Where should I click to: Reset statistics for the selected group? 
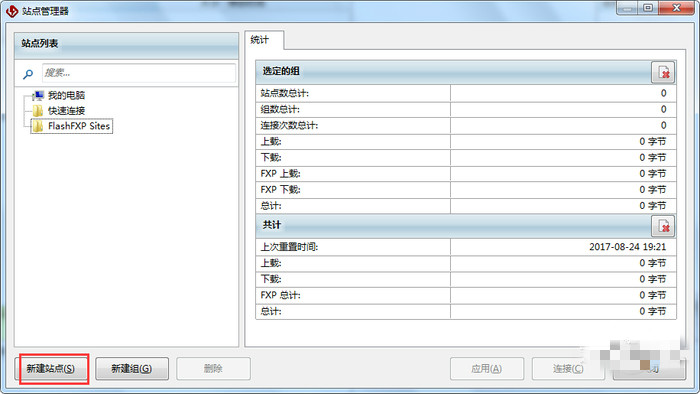pos(663,72)
